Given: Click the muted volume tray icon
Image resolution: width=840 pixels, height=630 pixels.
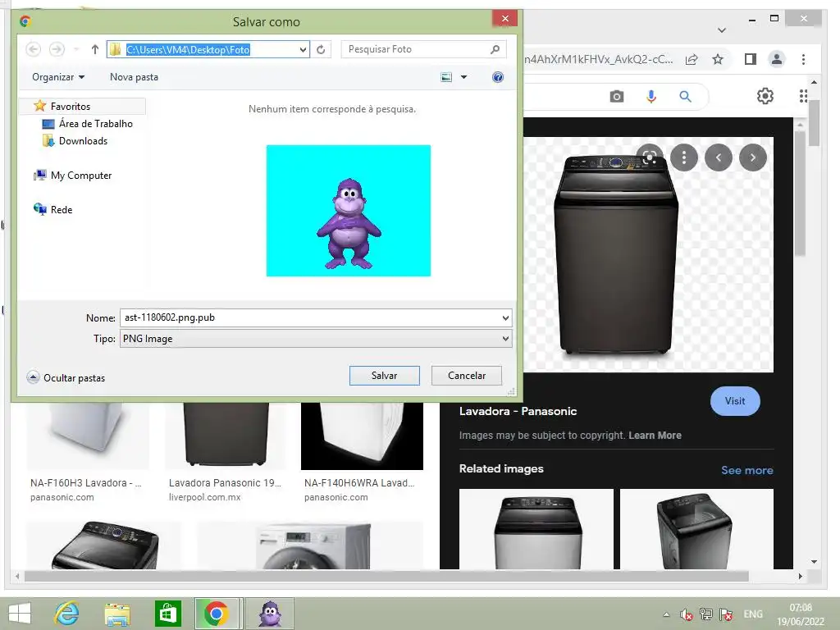Looking at the screenshot, I should coord(687,614).
